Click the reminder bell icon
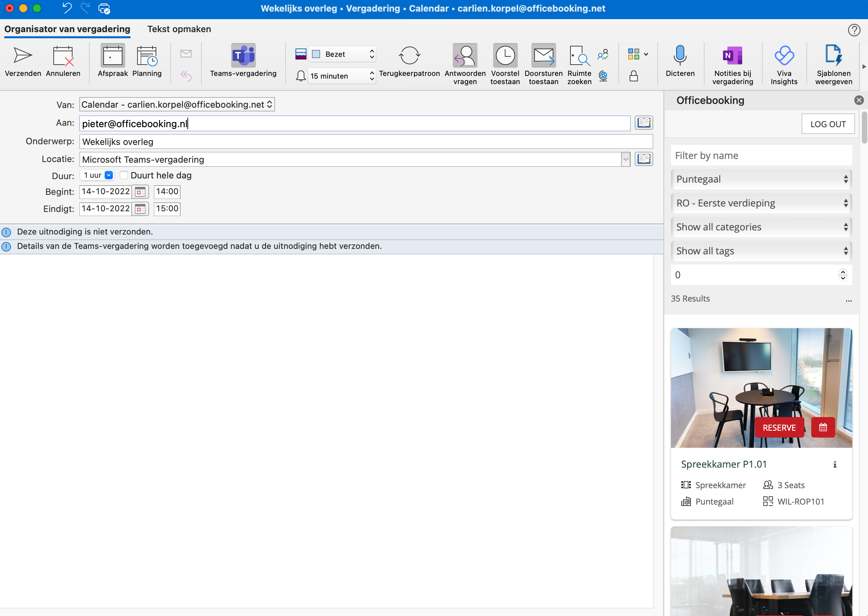Screen dimensions: 868x616 tap(301, 76)
